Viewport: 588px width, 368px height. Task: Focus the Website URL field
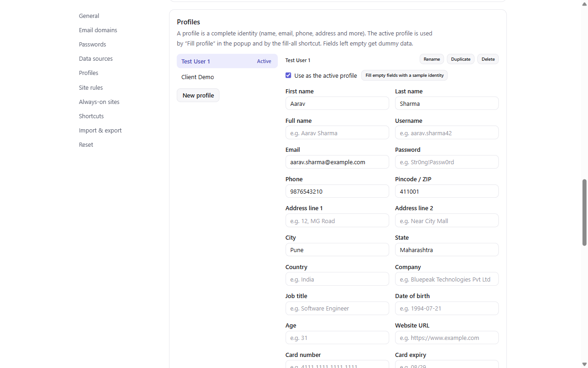coord(447,338)
